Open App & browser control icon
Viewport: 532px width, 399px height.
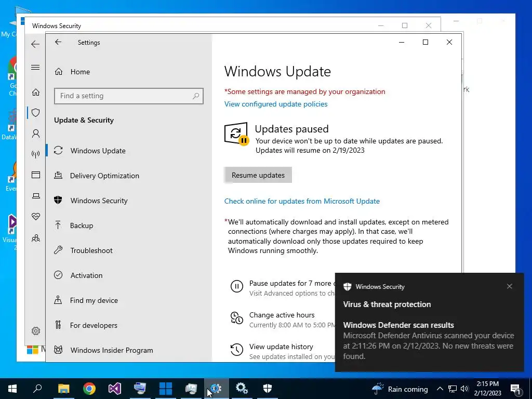tap(36, 175)
